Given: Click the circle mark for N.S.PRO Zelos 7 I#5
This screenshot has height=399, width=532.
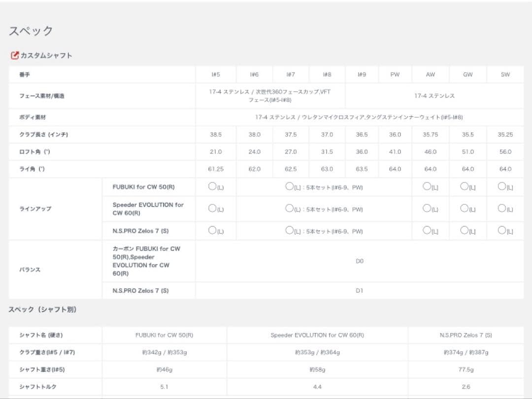Looking at the screenshot, I should 212,230.
